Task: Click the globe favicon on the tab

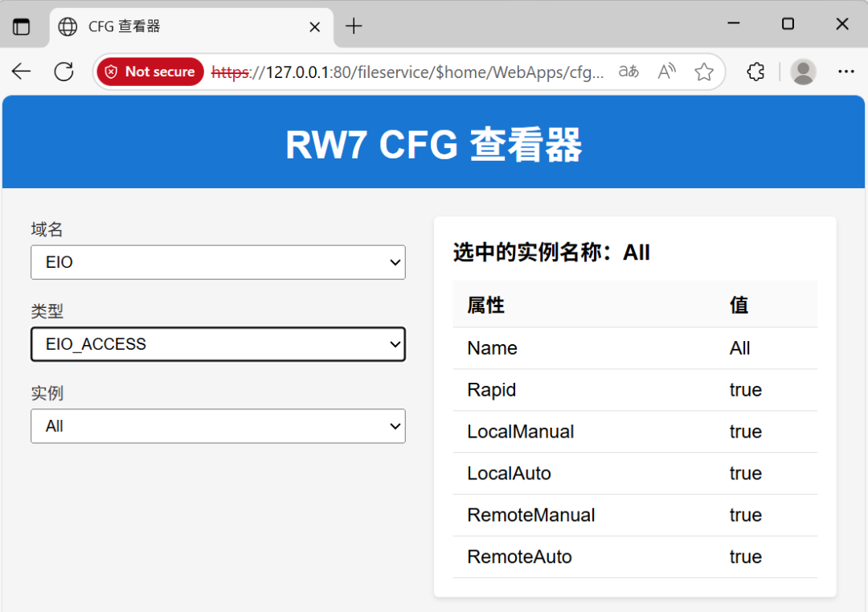Action: 68,27
